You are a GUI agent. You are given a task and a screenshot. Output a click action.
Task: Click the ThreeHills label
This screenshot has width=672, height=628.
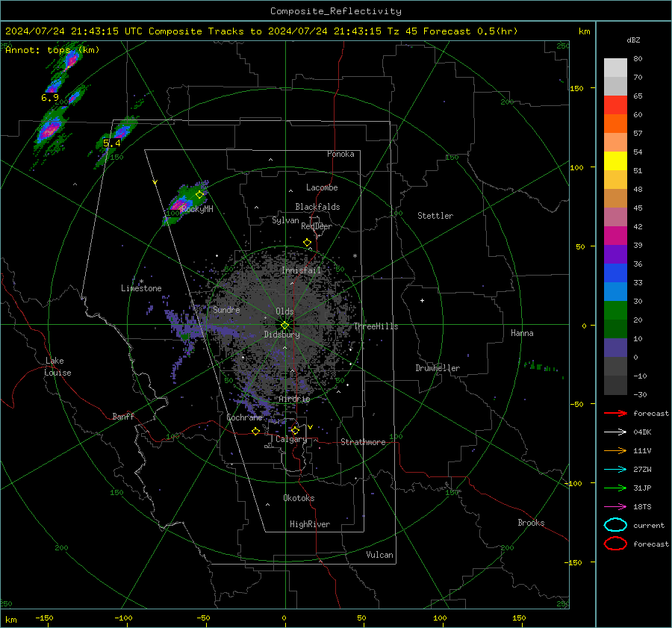click(376, 326)
